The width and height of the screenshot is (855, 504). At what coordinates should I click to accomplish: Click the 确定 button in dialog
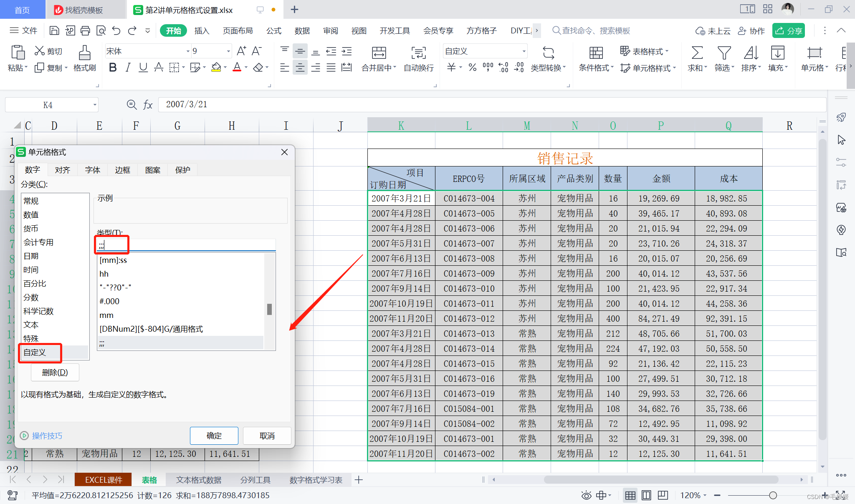(x=214, y=436)
